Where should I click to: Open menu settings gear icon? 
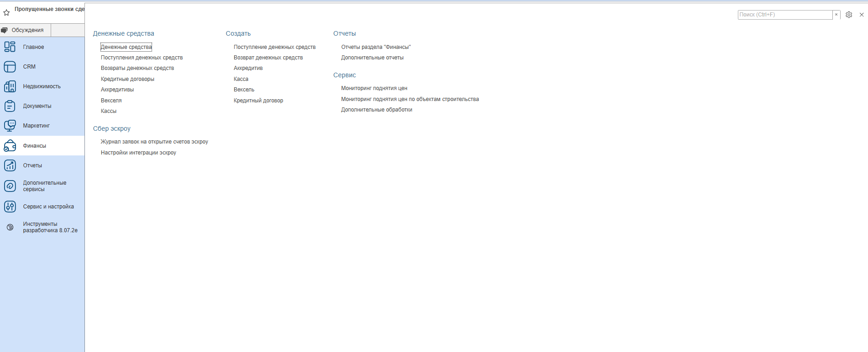[849, 15]
